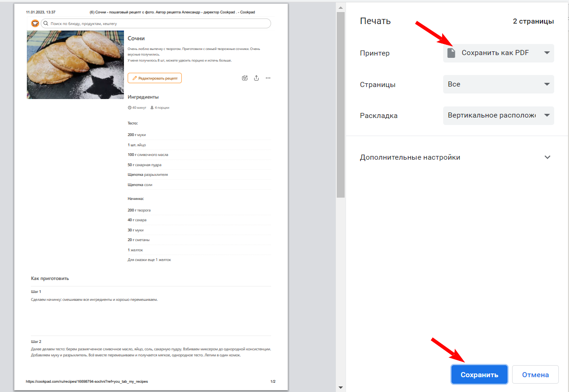Click the pencil icon in Редактировать рецепт
This screenshot has height=392, width=569.
click(135, 78)
